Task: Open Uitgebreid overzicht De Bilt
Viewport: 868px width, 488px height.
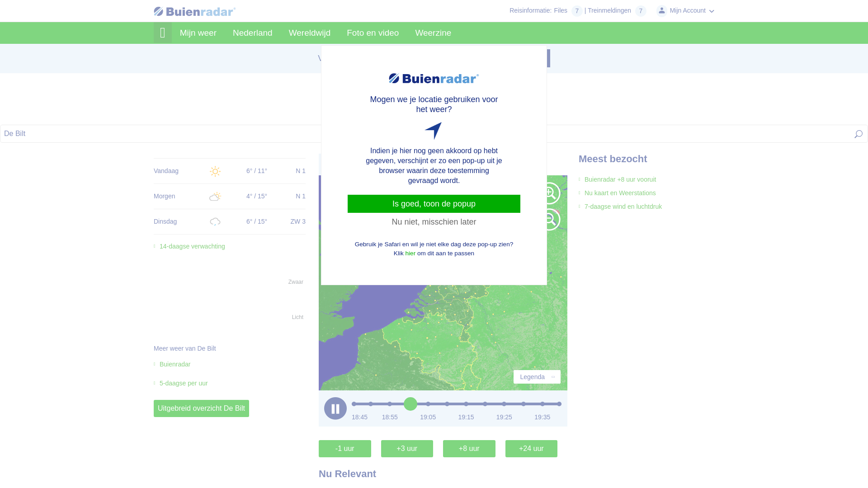Action: coord(201,408)
